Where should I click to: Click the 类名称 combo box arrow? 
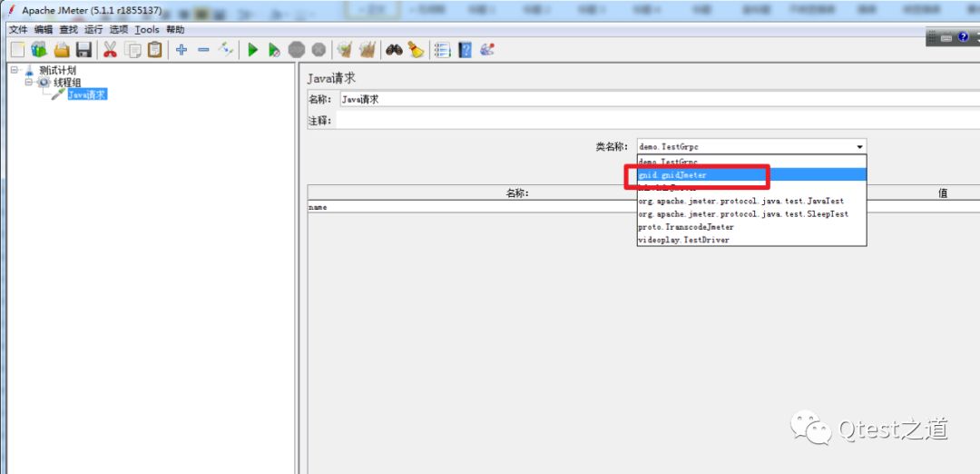coord(860,147)
